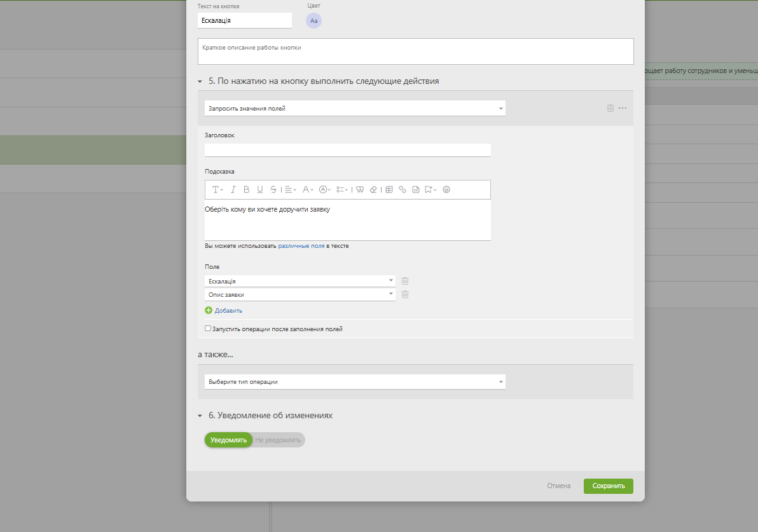Click the eraser clear-formatting icon
Viewport: 758px width, 532px height.
[x=373, y=189]
